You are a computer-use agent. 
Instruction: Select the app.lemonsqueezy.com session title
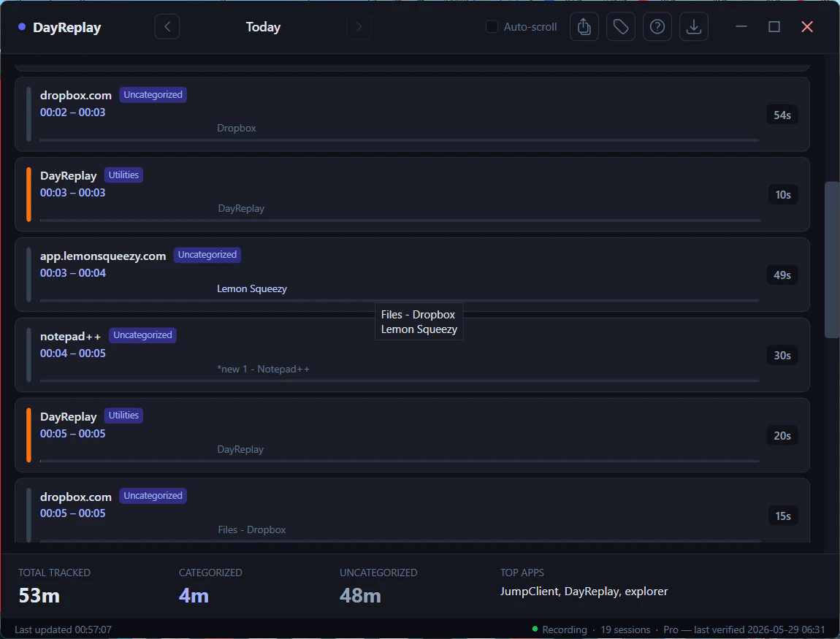pyautogui.click(x=103, y=256)
